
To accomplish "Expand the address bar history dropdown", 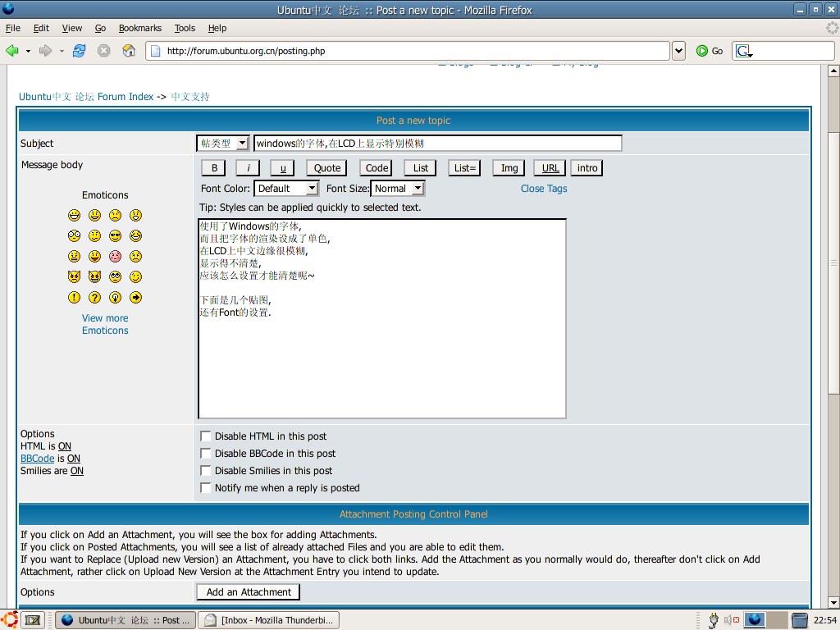I will click(x=678, y=51).
